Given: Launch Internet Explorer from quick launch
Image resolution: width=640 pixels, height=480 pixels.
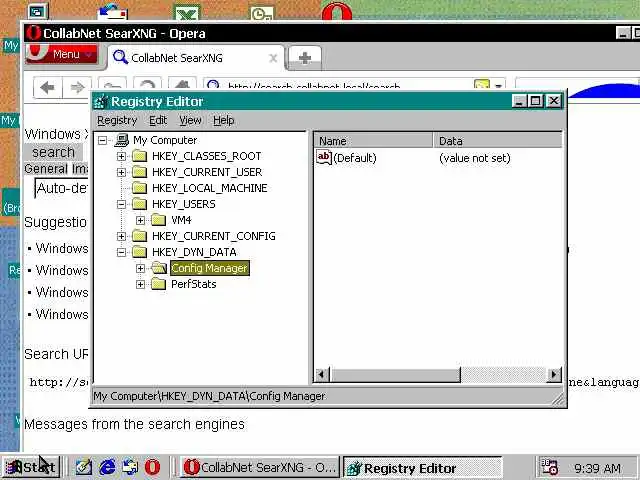Looking at the screenshot, I should (107, 467).
